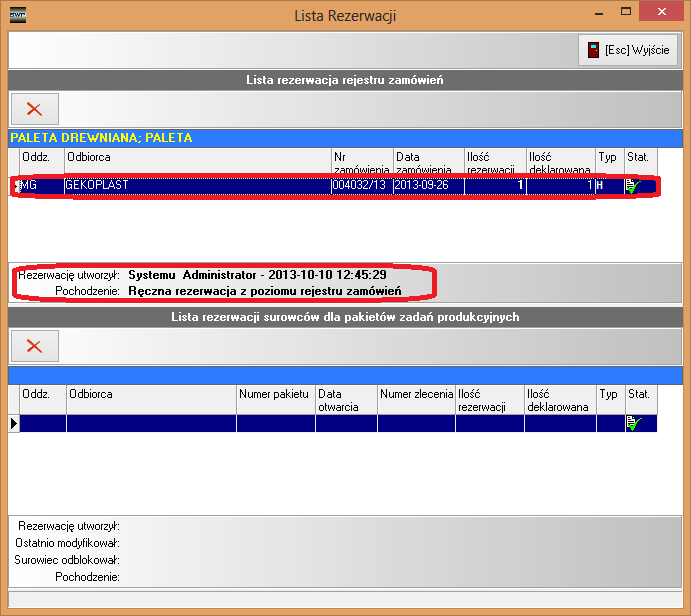Click the row pointer arrow in the production packets list

point(14,423)
